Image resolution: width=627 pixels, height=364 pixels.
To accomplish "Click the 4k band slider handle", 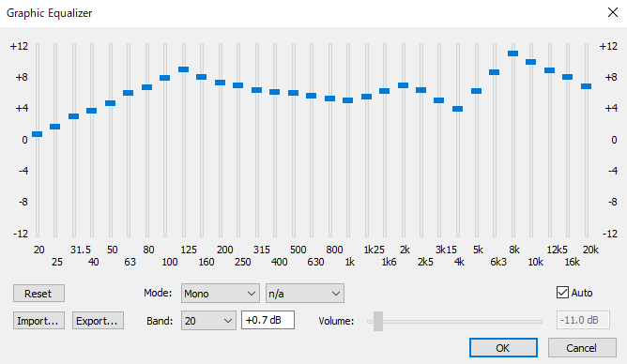I will [458, 109].
